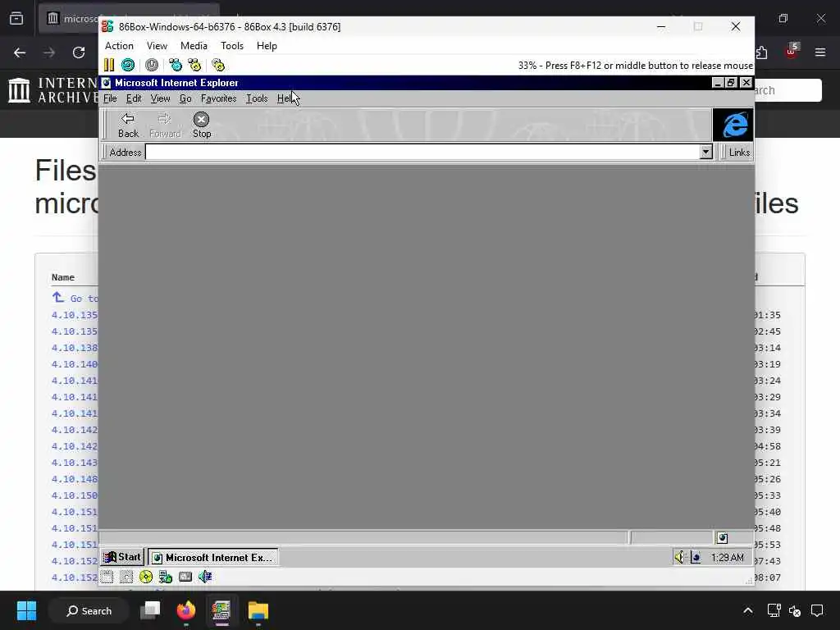Open the guest Windows Start menu
The width and height of the screenshot is (840, 630).
pos(122,557)
